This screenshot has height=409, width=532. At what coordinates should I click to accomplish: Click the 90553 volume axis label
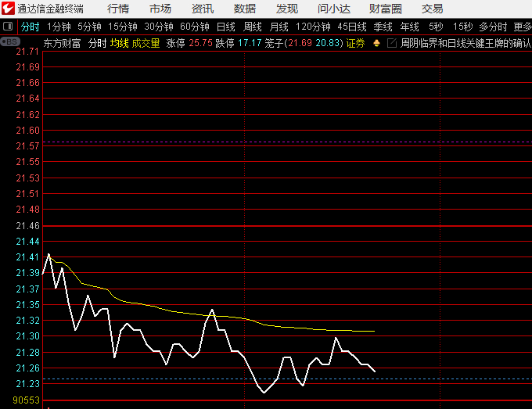click(26, 400)
